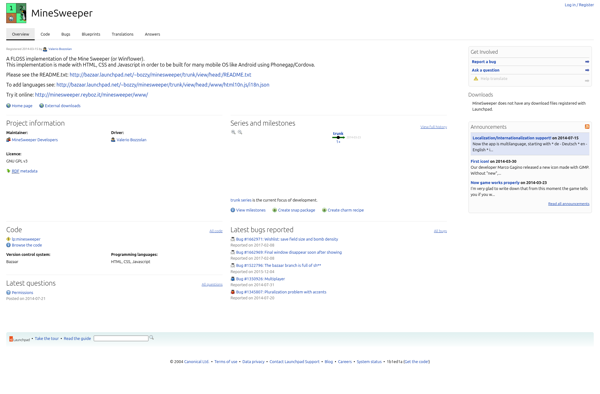Click the icon beside Report a bug
Image resolution: width=600 pixels, height=394 pixels.
point(587,62)
